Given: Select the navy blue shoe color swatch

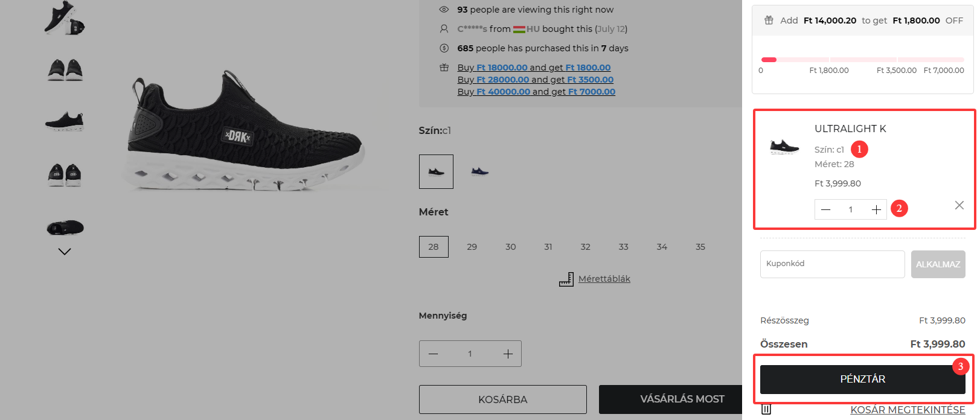Looking at the screenshot, I should tap(480, 171).
